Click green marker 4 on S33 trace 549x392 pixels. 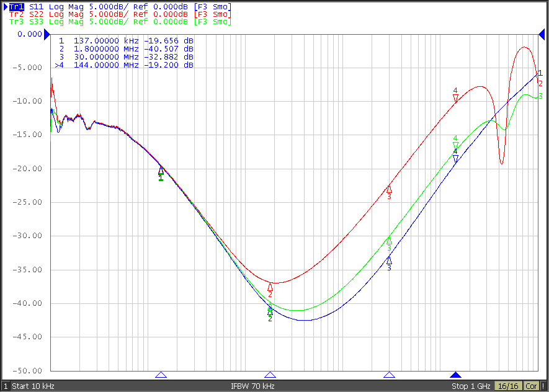pos(455,143)
